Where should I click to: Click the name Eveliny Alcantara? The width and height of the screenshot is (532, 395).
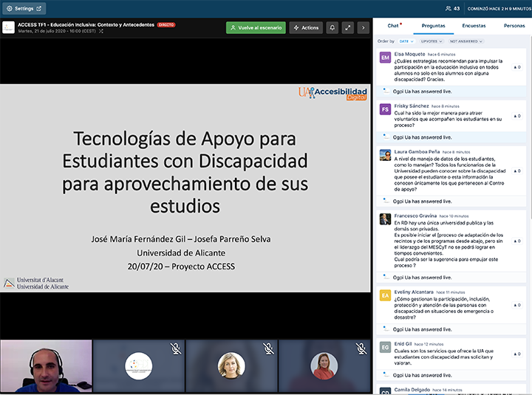coord(414,292)
